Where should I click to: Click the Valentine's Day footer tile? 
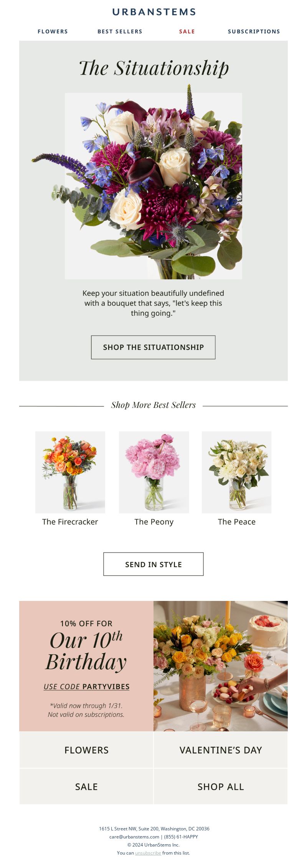click(x=221, y=750)
